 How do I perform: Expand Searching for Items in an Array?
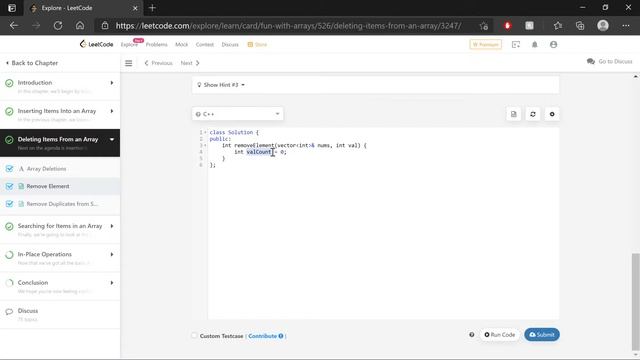click(112, 226)
